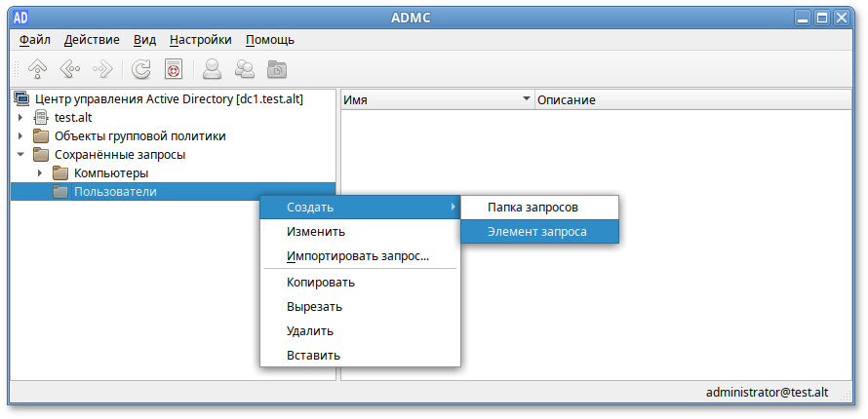Image resolution: width=868 pixels, height=419 pixels.
Task: Select Копировать in the context menu
Action: coord(360,283)
